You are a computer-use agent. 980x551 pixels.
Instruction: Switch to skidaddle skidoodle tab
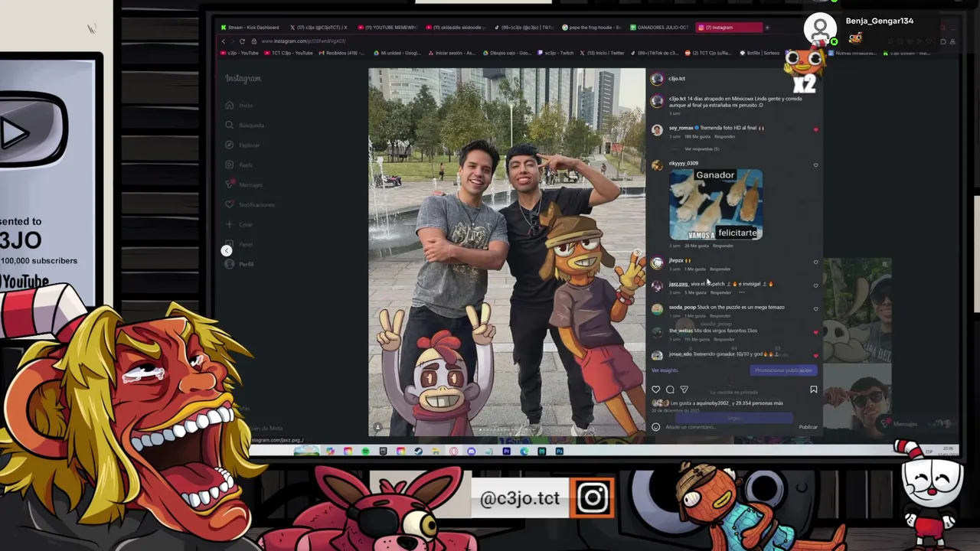point(456,28)
